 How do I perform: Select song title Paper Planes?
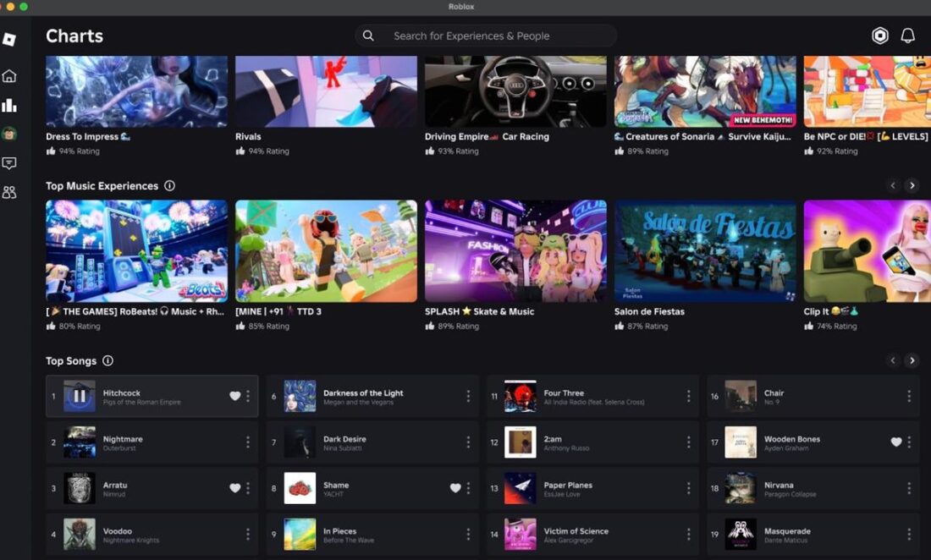[568, 485]
